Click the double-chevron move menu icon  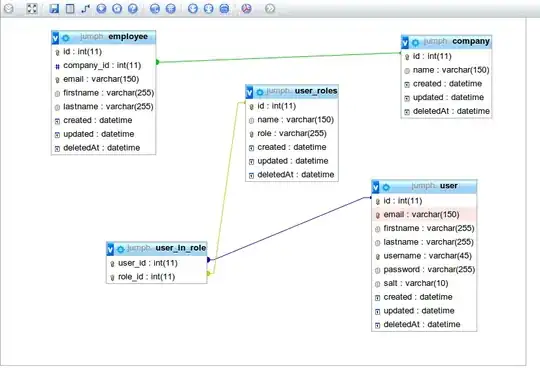tap(270, 9)
